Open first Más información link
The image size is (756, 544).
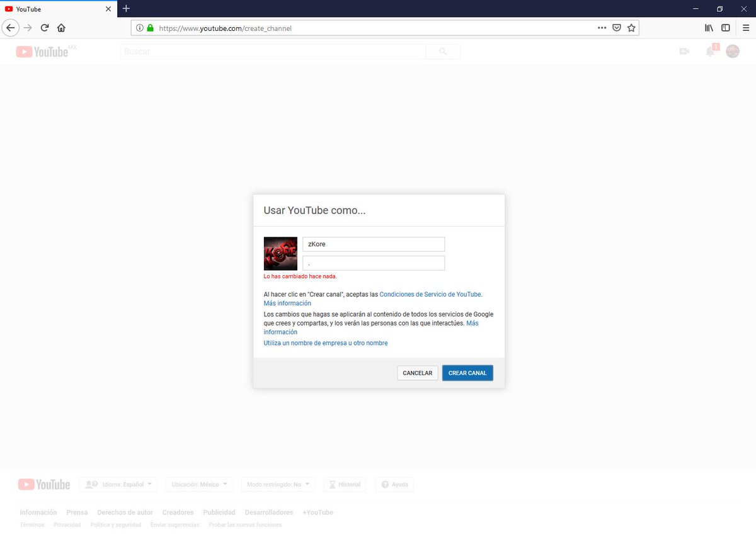(x=287, y=303)
